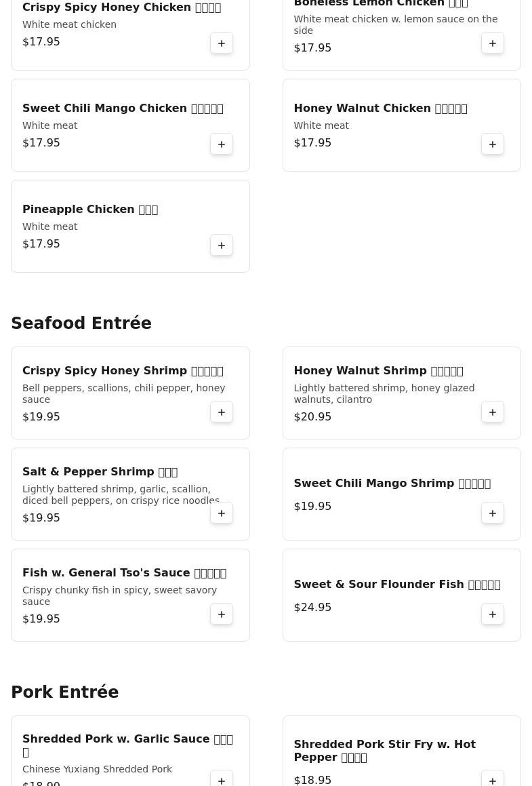This screenshot has height=786, width=532.
Task: Open Honey Walnut Shrimp item title
Action: pyautogui.click(x=378, y=370)
